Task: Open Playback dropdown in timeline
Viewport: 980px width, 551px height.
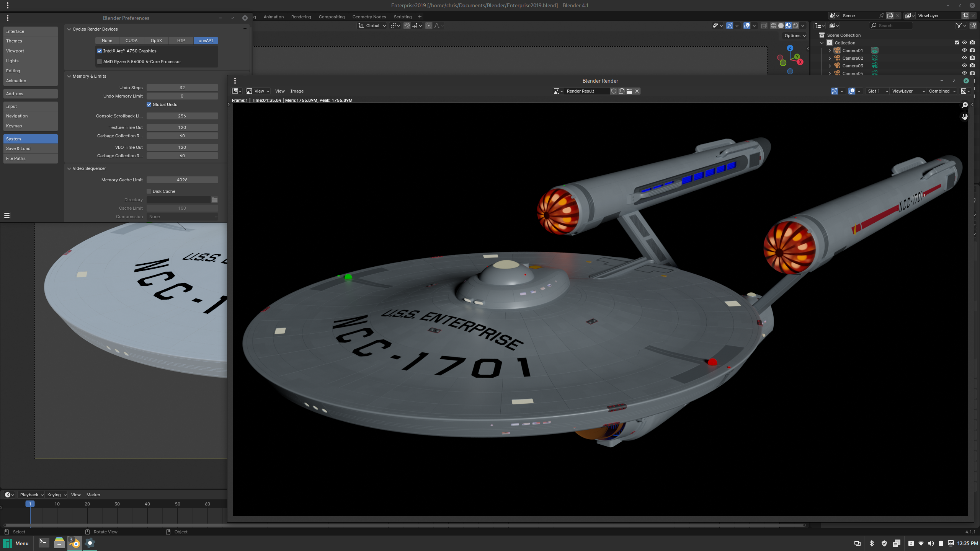Action: point(31,495)
